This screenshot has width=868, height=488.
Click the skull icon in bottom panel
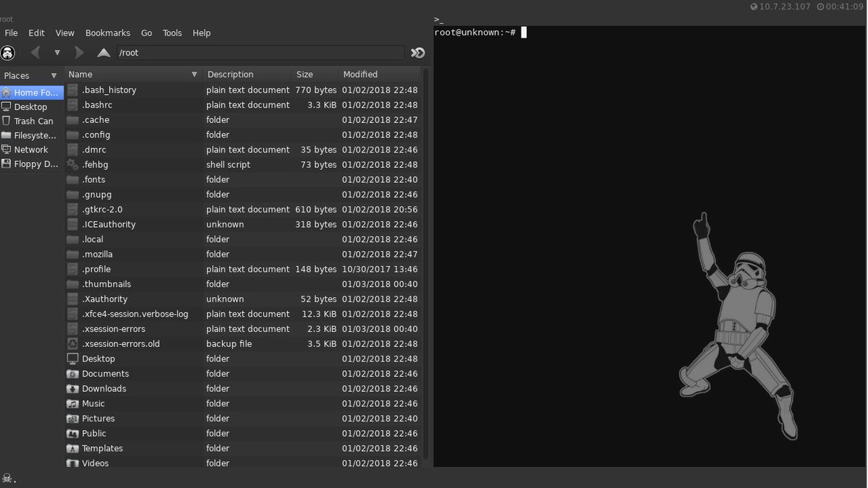7,478
